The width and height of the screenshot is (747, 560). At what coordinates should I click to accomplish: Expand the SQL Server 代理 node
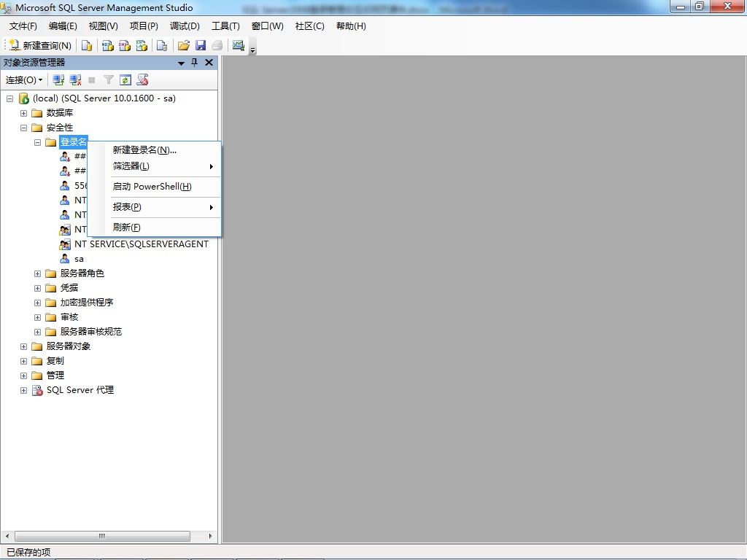pyautogui.click(x=23, y=391)
